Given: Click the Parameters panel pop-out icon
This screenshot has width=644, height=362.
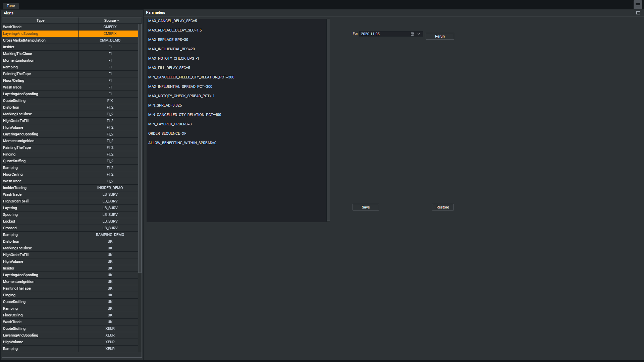Looking at the screenshot, I should point(638,13).
